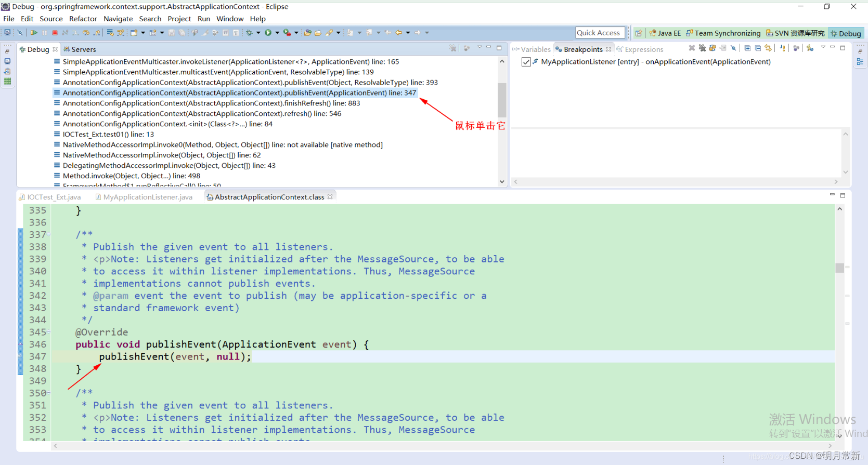Image resolution: width=868 pixels, height=465 pixels.
Task: Open the IOCTest_Ext.java editor tab
Action: click(x=50, y=197)
